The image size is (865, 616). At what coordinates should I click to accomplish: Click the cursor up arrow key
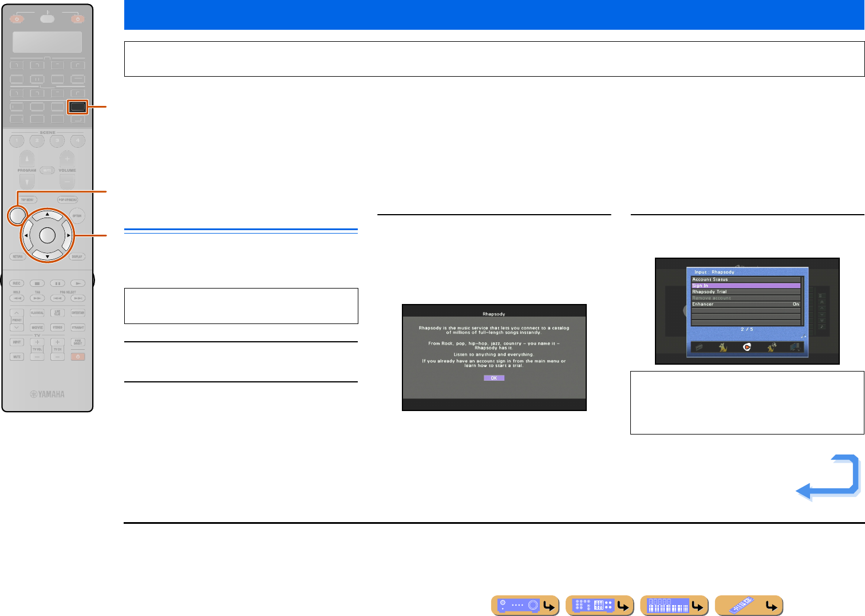click(48, 215)
